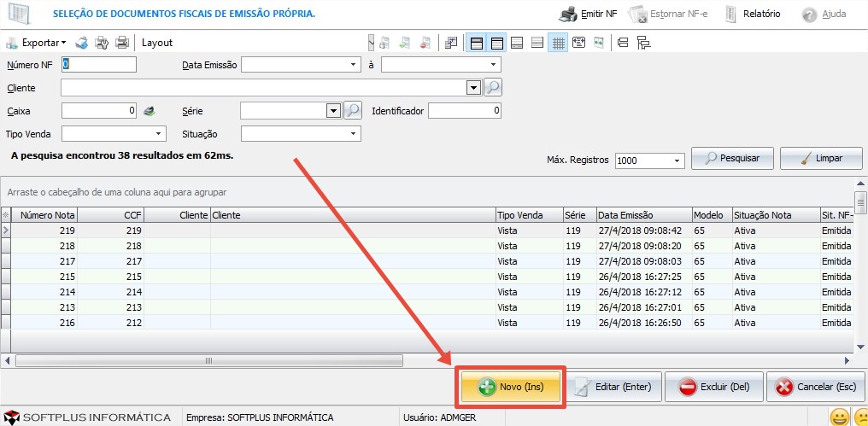Click the Série magnifier search icon
The image size is (868, 426).
(353, 111)
